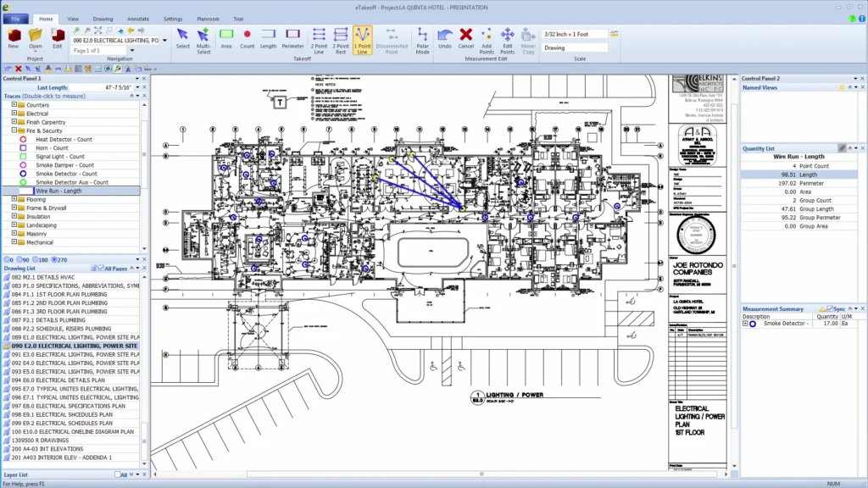The image size is (868, 488).
Task: Switch to the Annotate ribbon tab
Action: pos(138,19)
